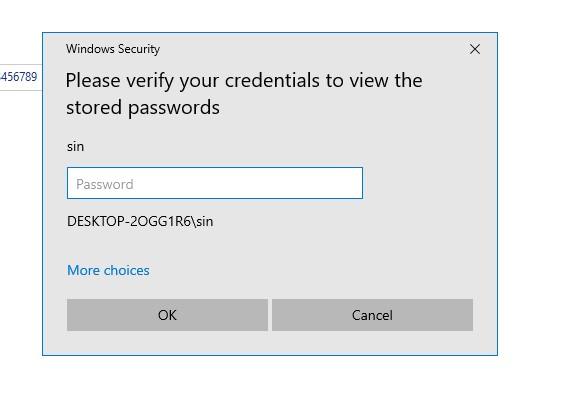Click the DESKTOP-2OGG1R6\sin account label
The height and width of the screenshot is (404, 575).
coord(140,221)
